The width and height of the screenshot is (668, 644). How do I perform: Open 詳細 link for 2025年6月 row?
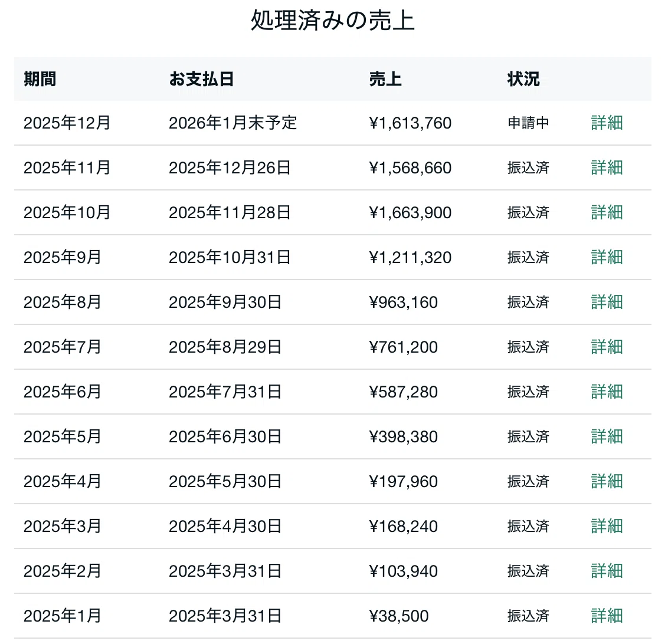point(607,392)
